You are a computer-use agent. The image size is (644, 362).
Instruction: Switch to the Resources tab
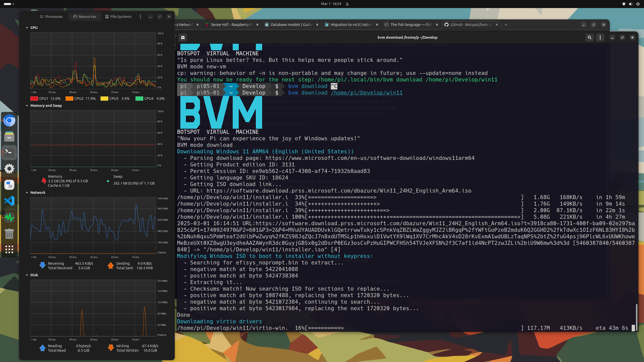(85, 17)
